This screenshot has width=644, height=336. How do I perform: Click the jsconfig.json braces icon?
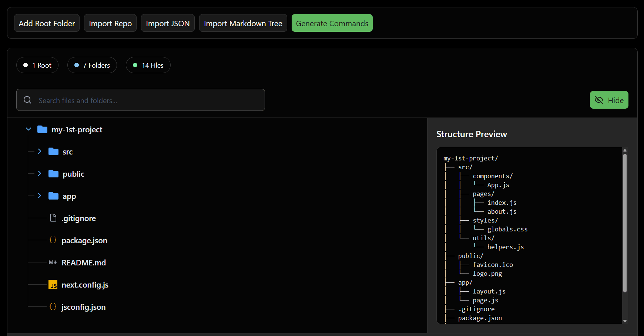coord(53,307)
